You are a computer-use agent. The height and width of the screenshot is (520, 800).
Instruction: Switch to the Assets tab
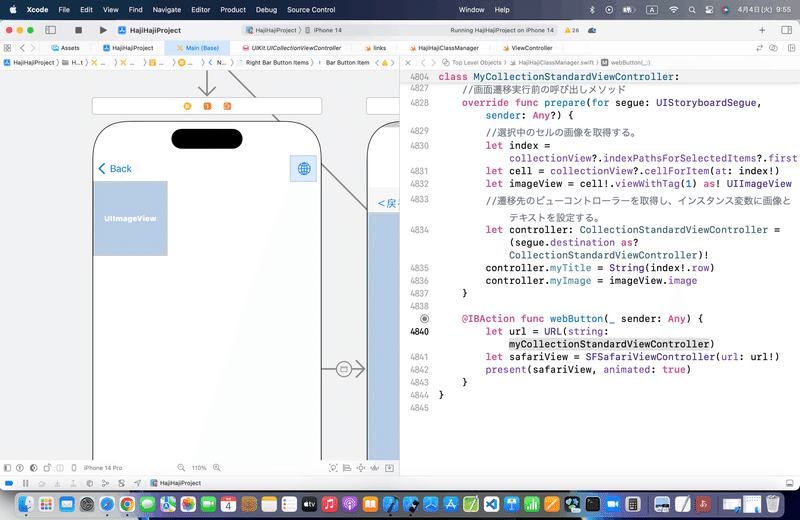(65, 48)
